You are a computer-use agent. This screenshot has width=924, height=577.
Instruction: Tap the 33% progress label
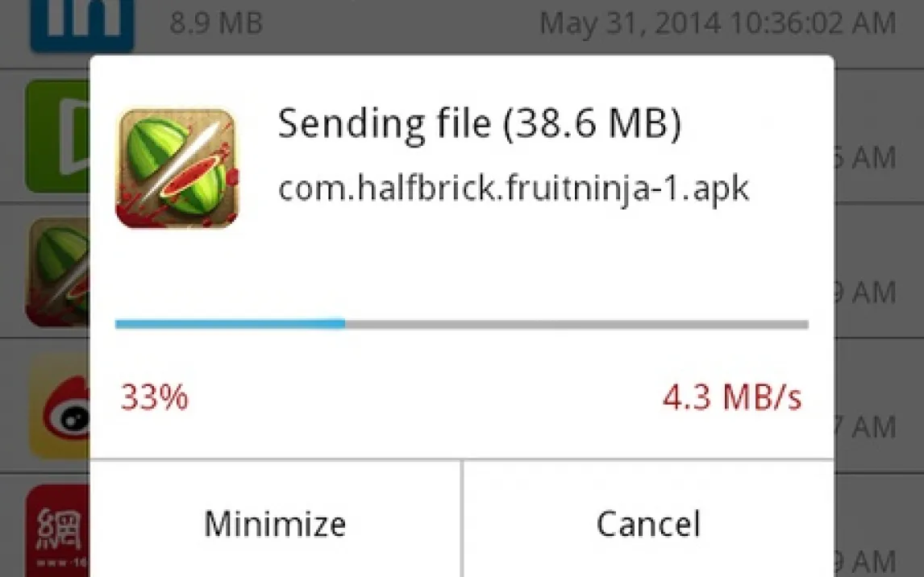[154, 396]
